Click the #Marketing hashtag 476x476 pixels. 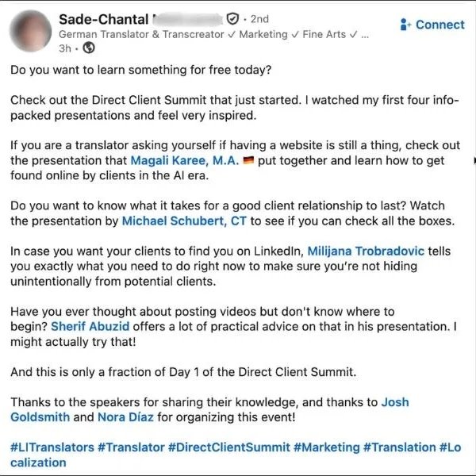click(x=327, y=447)
